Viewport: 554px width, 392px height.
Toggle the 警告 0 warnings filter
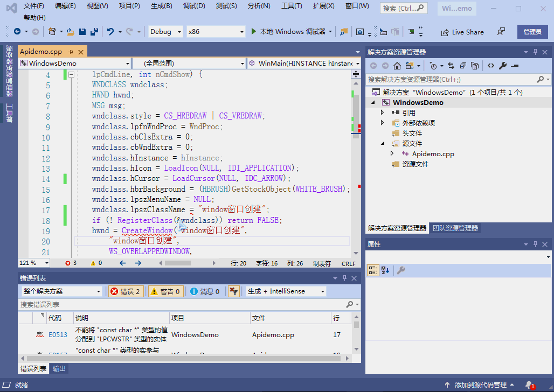[167, 291]
